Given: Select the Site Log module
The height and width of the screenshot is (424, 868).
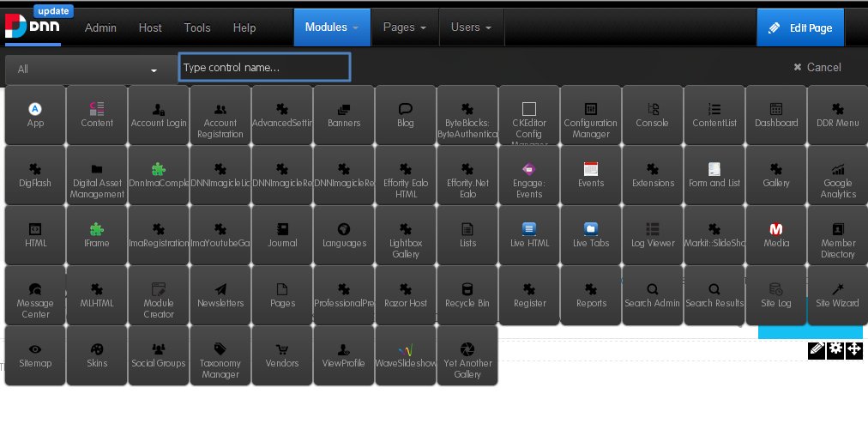Looking at the screenshot, I should click(776, 295).
